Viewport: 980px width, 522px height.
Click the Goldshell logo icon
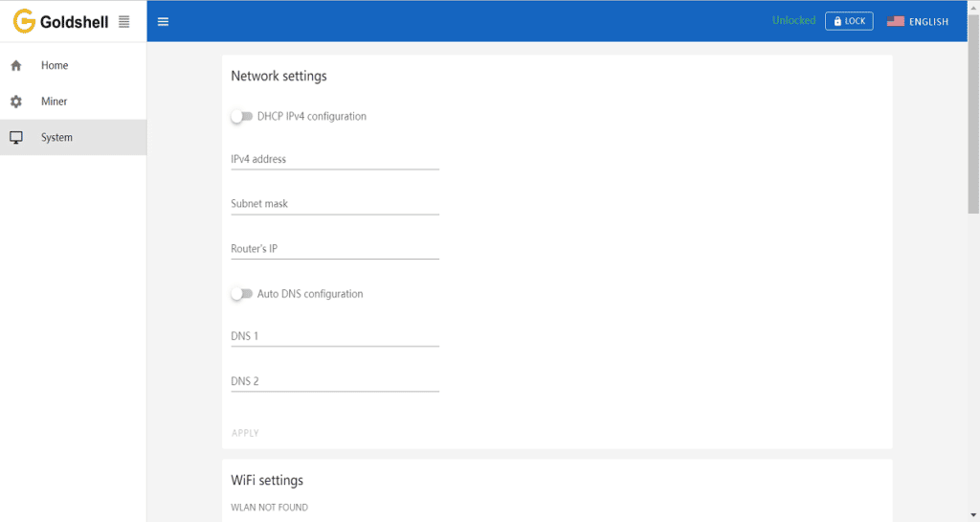pyautogui.click(x=24, y=21)
